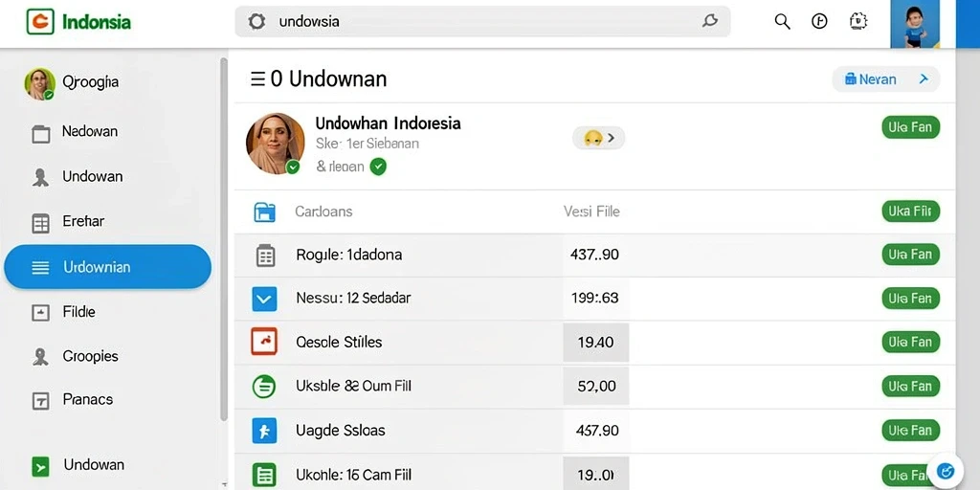Viewport: 980px width, 490px height.
Task: Select the highlighted Urdownian sidebar item
Action: tap(107, 267)
